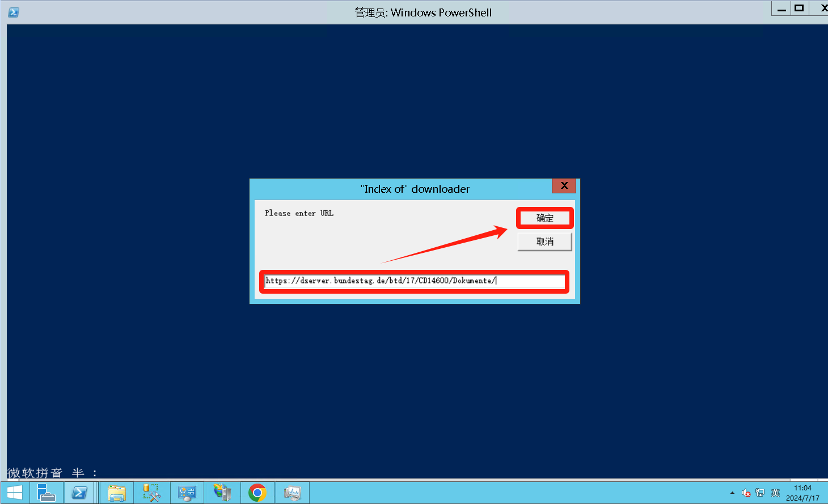Open the Windows Start menu
Viewport: 828px width, 504px height.
15,493
